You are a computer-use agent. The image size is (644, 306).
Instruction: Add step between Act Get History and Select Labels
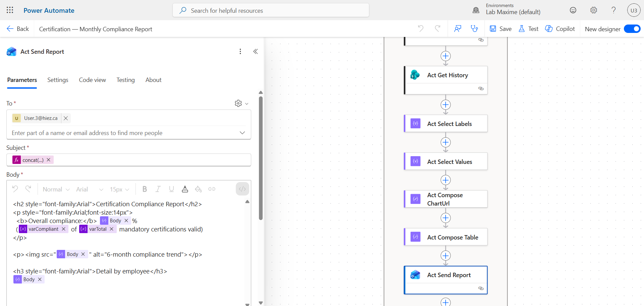(x=445, y=105)
